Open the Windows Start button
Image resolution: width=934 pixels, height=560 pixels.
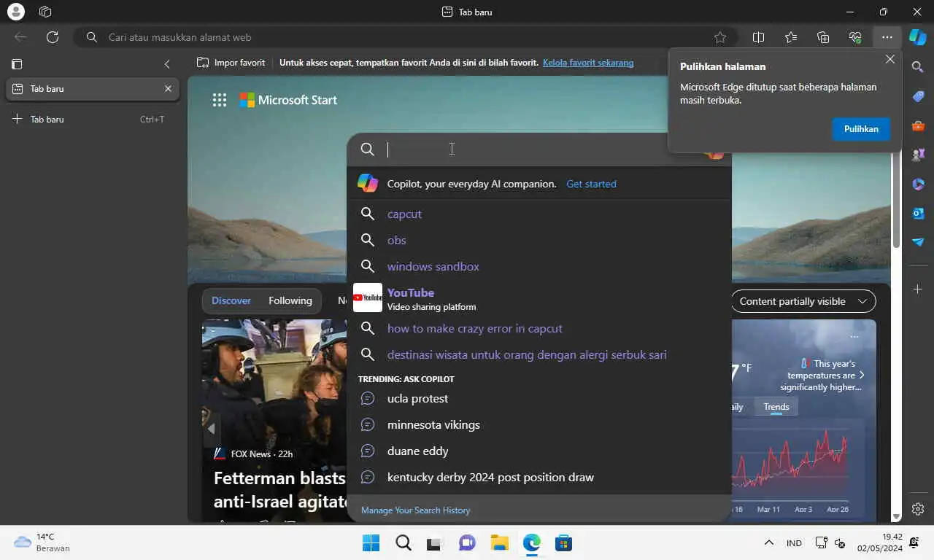click(371, 542)
